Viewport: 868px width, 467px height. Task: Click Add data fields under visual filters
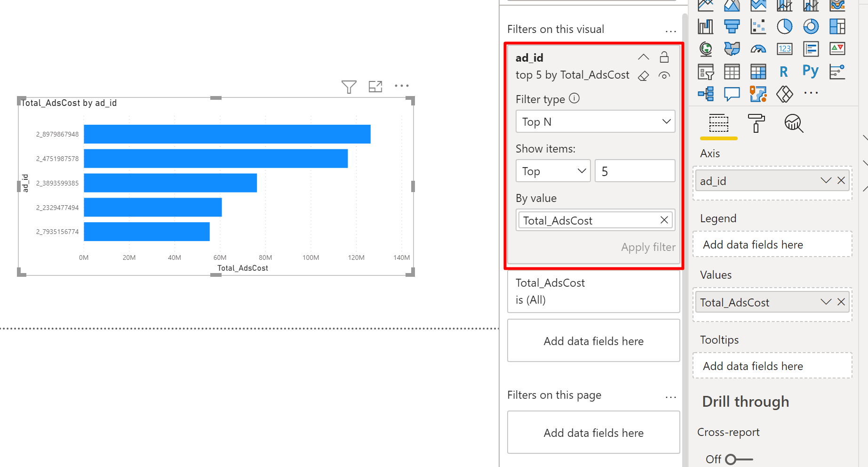(x=593, y=341)
